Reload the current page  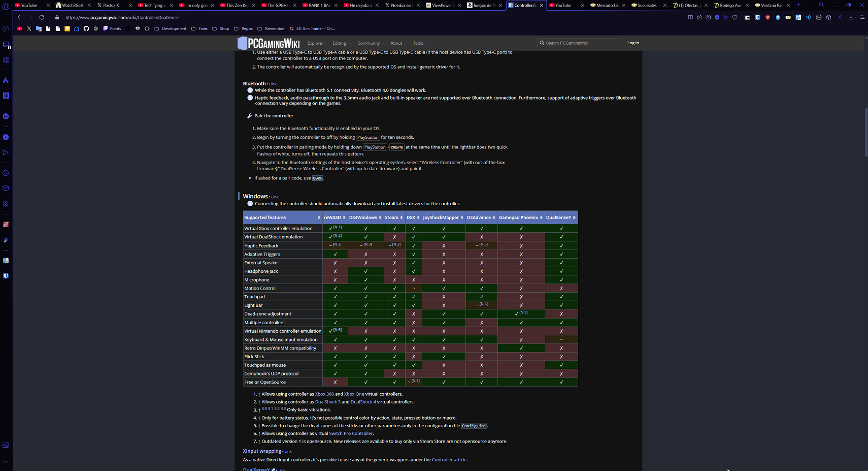point(42,17)
